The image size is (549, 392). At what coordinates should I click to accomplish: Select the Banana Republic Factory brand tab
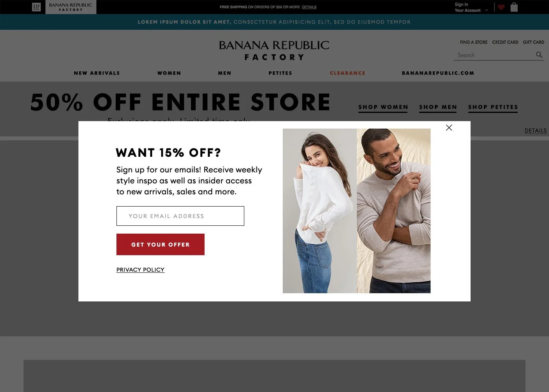[x=71, y=7]
